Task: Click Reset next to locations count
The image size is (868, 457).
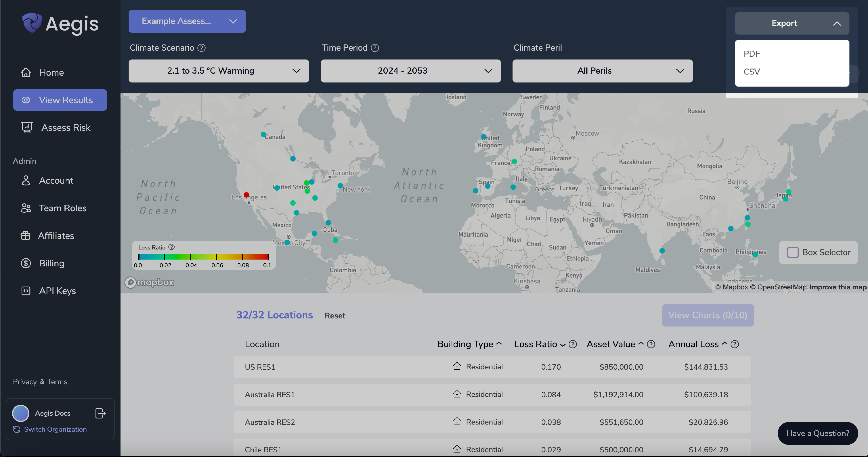Action: point(335,316)
